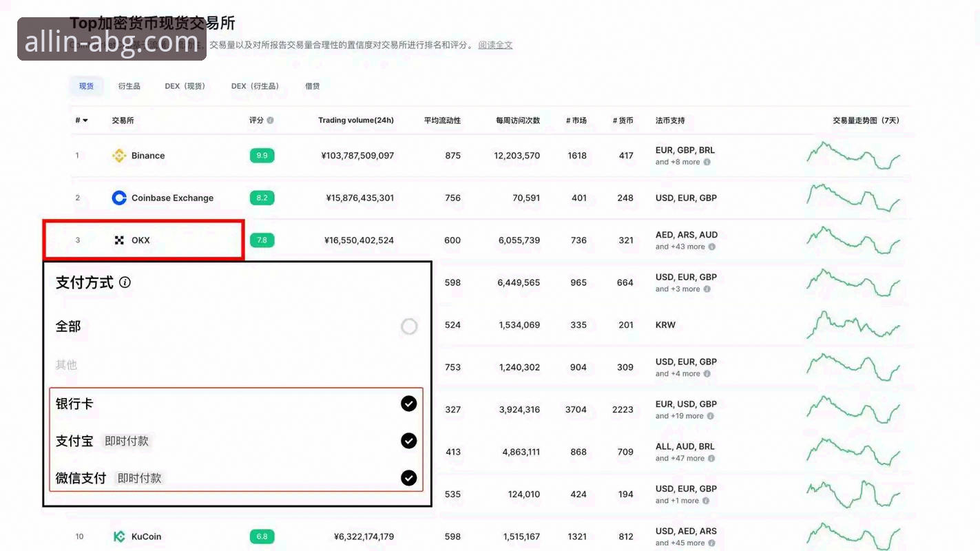
Task: Click info icon after Binance's +8 more
Action: [x=707, y=163]
